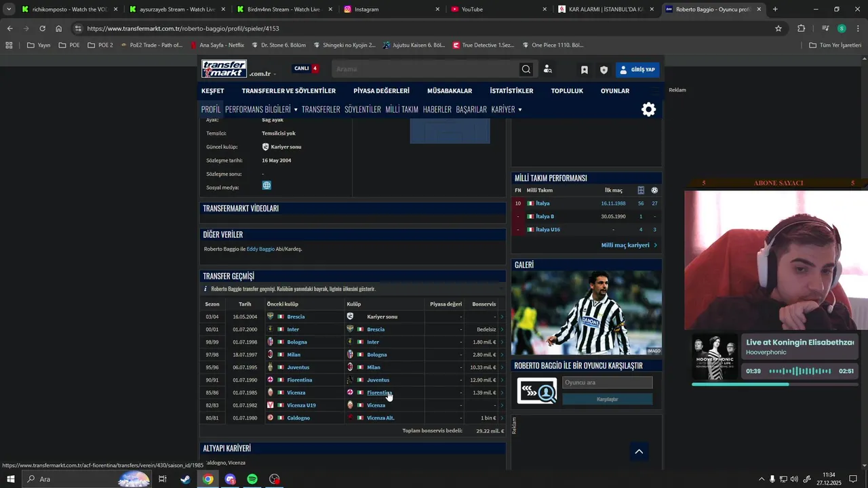Open Spotify from the taskbar
The height and width of the screenshot is (488, 868).
[252, 479]
